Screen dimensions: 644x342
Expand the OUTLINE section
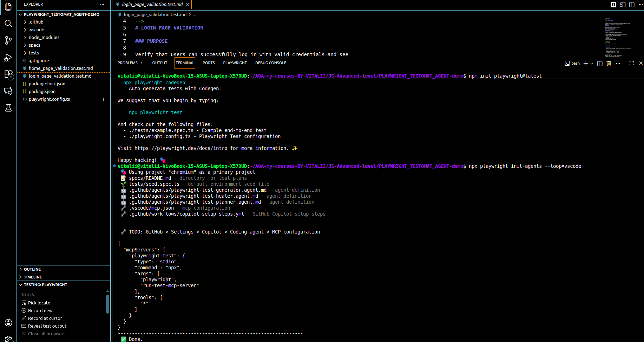point(32,269)
